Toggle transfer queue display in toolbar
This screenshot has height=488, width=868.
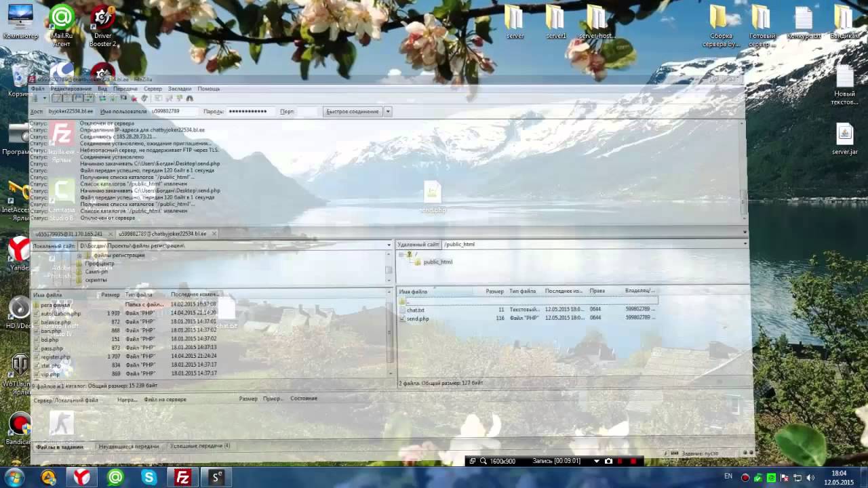(89, 98)
